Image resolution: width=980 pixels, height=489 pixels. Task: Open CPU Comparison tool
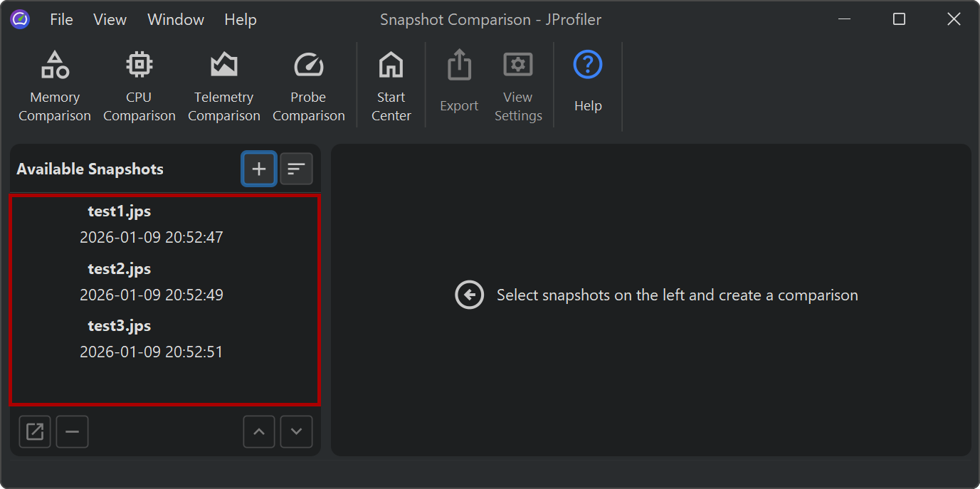(x=139, y=87)
